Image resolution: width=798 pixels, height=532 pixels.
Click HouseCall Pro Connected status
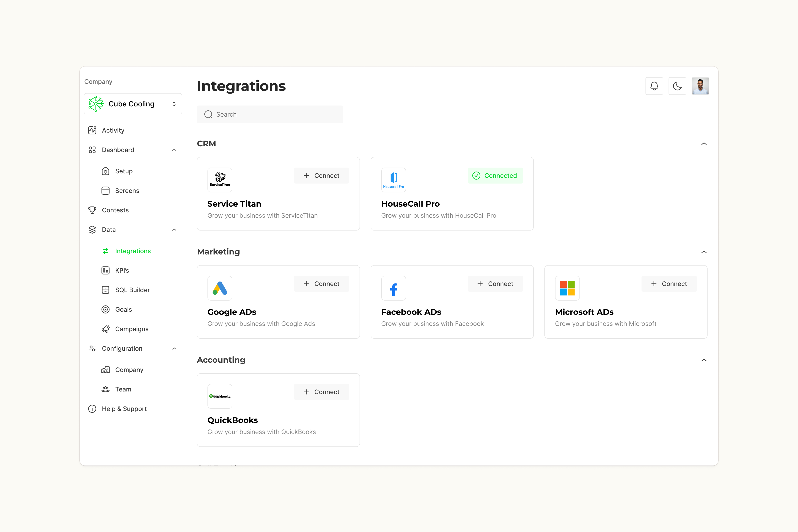pyautogui.click(x=495, y=175)
